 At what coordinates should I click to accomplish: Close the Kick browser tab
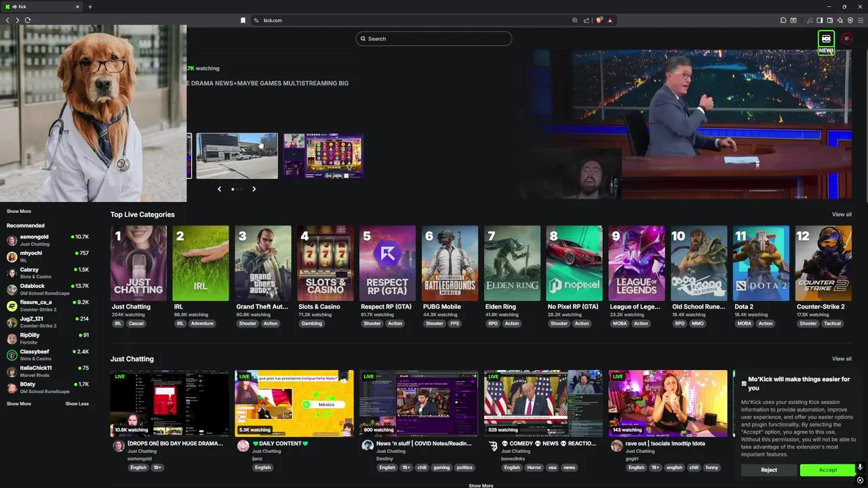point(77,7)
